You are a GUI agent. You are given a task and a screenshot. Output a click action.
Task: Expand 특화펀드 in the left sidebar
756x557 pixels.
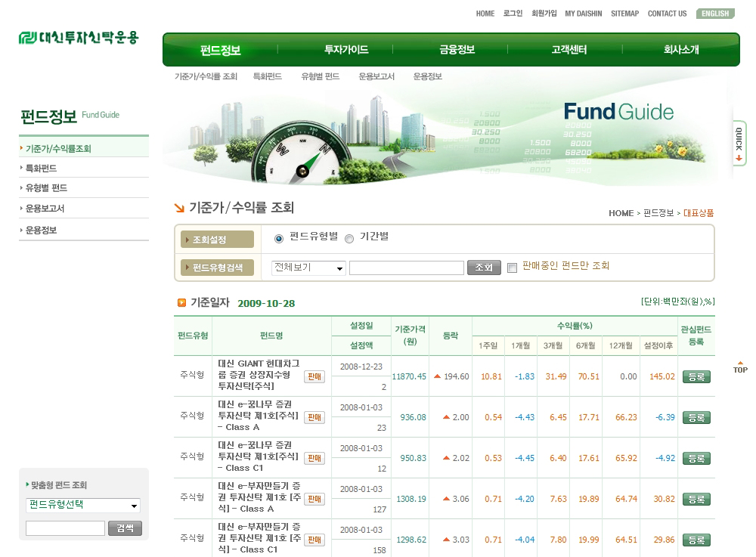coord(42,169)
